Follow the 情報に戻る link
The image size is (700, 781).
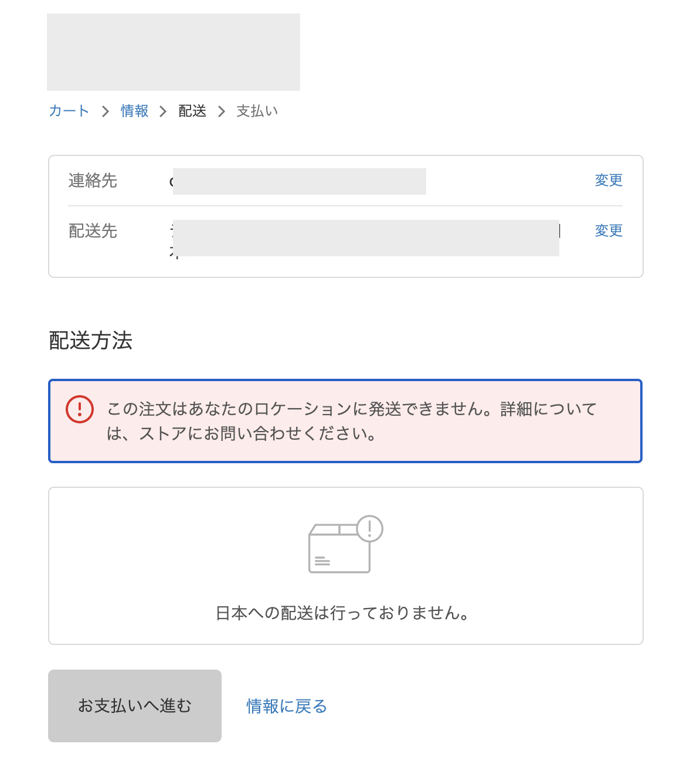287,706
